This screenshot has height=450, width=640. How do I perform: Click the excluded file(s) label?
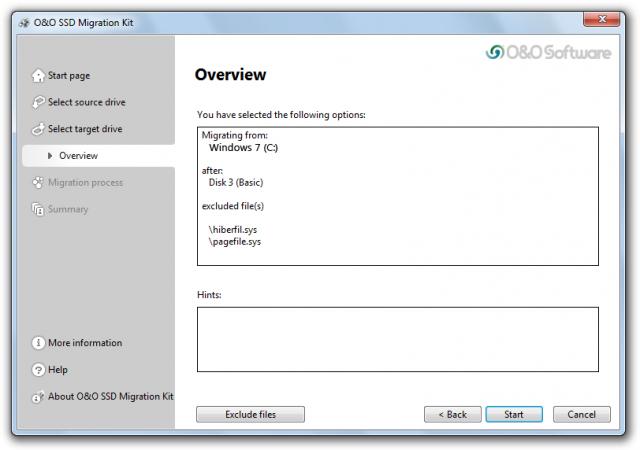[233, 206]
